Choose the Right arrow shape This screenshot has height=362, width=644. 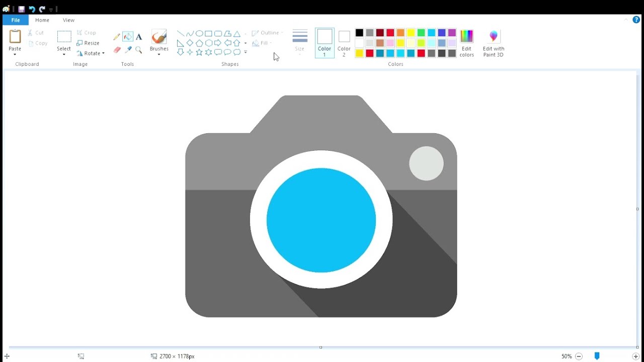[x=218, y=43]
